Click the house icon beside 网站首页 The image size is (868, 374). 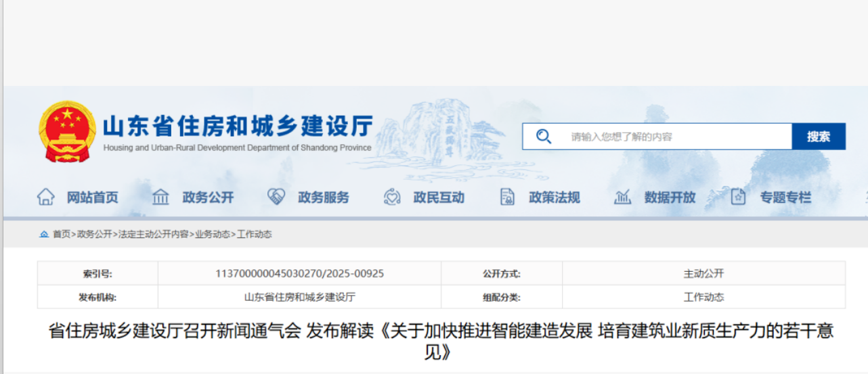[x=45, y=197]
